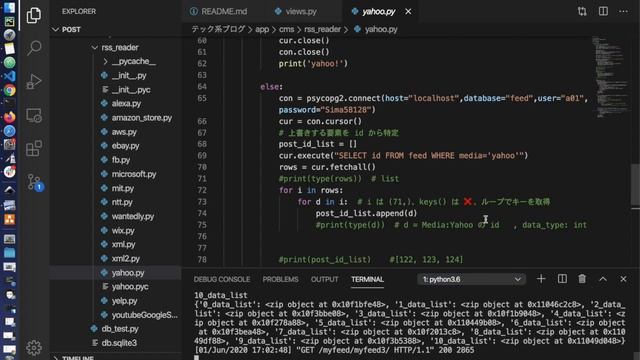Split the terminal panel

pos(562,279)
